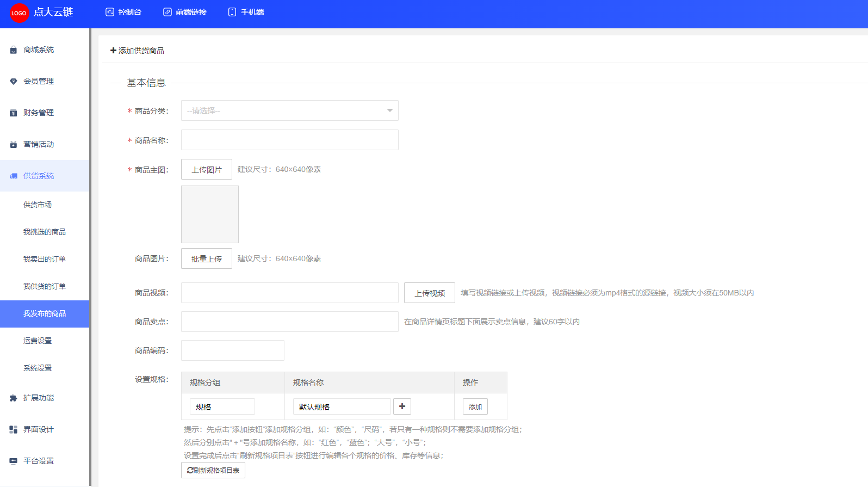Focus the 商品名称 input field
Viewport: 868px width, 487px height.
point(289,140)
